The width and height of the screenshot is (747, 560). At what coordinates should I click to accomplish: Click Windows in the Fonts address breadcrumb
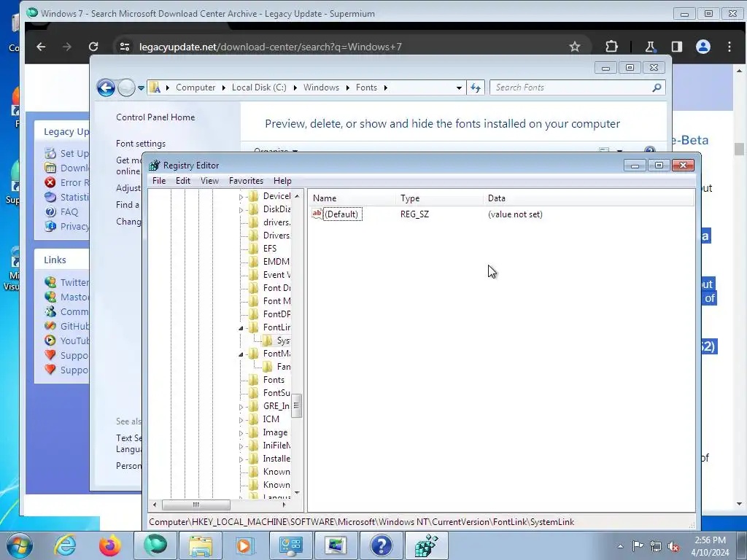tap(321, 87)
